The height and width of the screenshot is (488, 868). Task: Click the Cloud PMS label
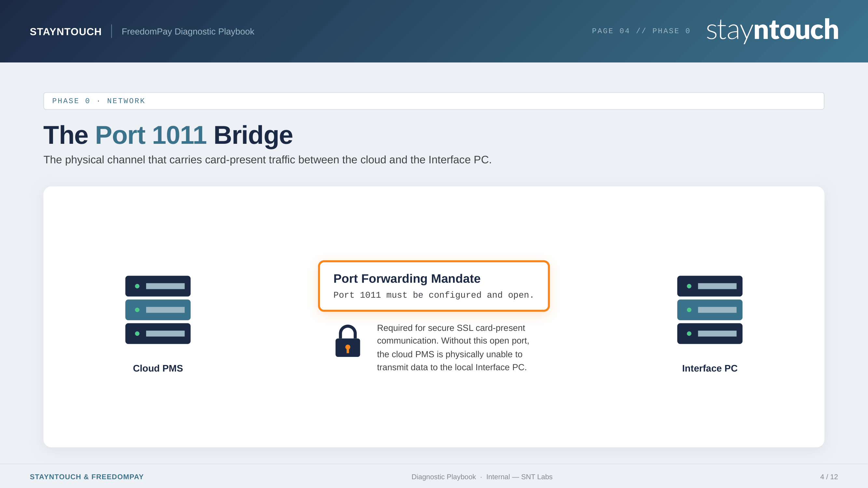[x=158, y=368]
